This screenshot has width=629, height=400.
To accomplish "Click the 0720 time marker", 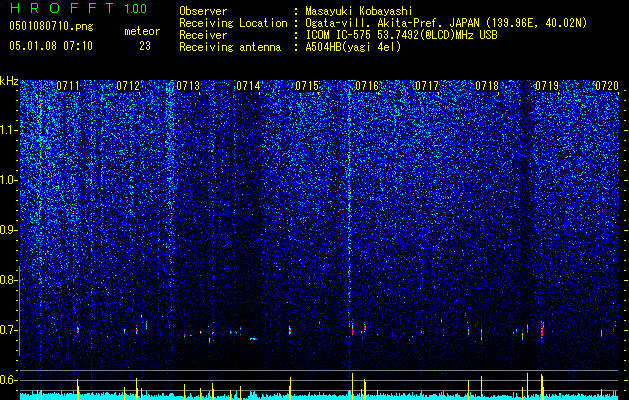I will tap(607, 86).
